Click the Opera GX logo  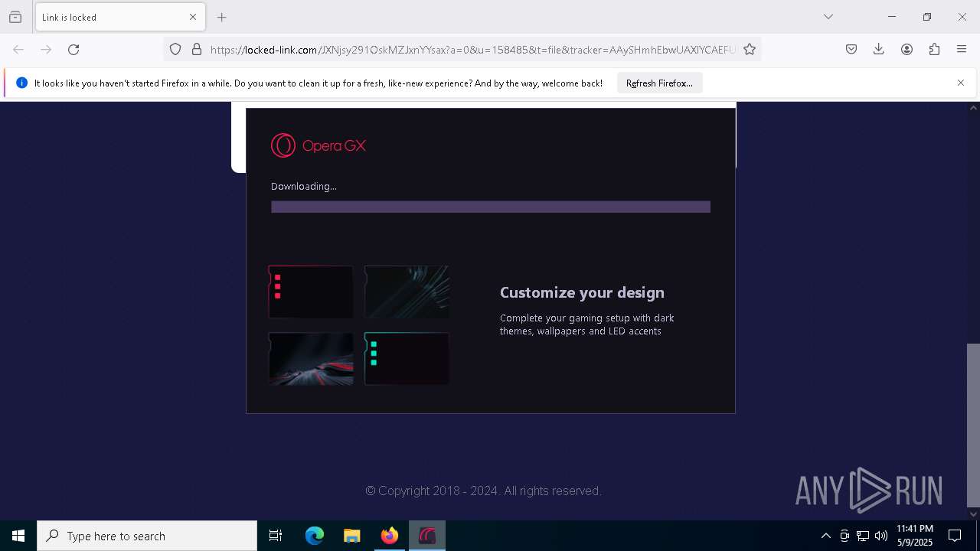318,145
